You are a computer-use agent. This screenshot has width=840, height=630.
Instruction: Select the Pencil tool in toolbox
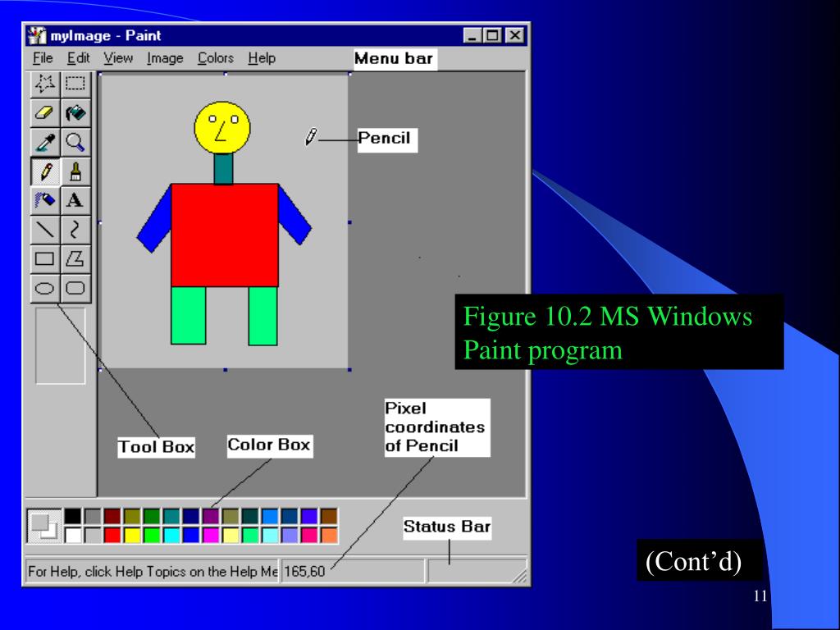(45, 171)
